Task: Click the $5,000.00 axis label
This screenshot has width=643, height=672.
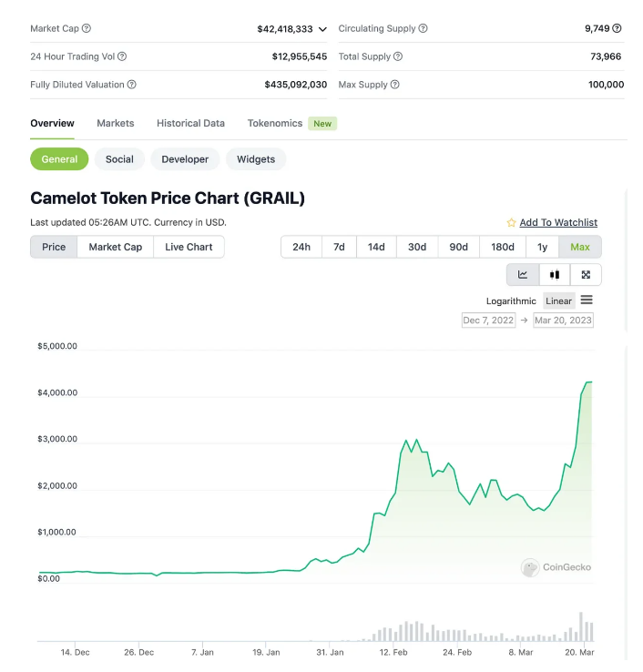Action: click(x=57, y=346)
